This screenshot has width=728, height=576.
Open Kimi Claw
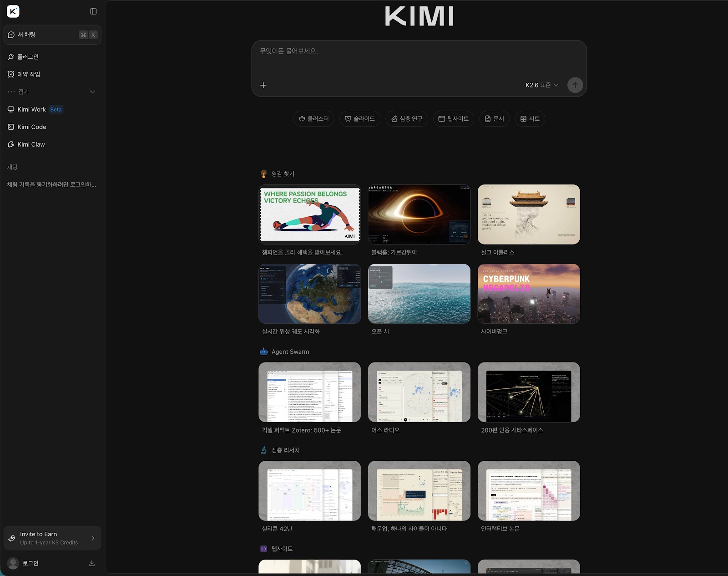52,144
